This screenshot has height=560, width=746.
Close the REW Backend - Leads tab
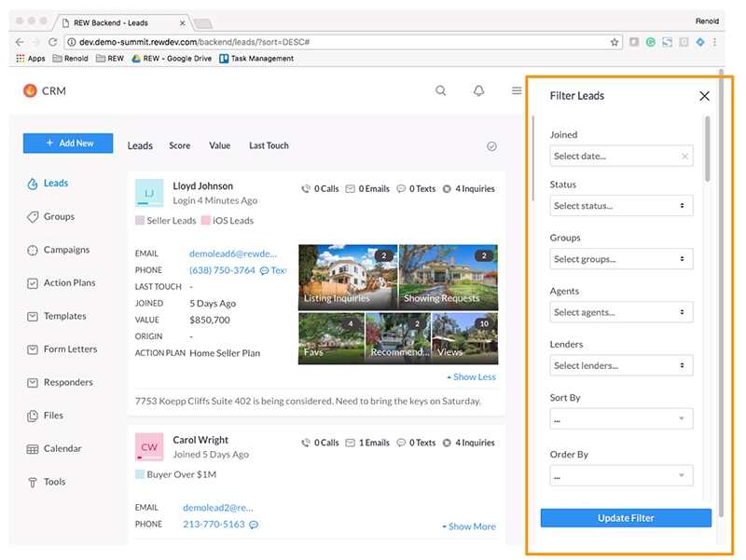click(182, 22)
